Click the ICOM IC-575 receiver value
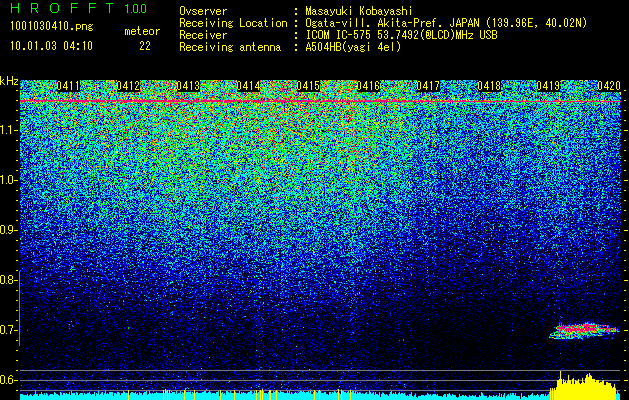The image size is (629, 400). [x=401, y=35]
